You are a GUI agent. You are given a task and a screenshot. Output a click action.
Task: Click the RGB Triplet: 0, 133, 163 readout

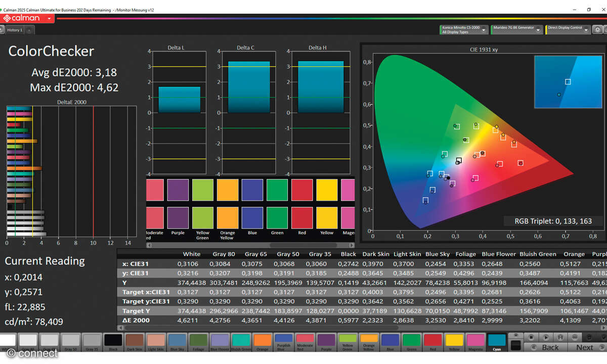click(x=553, y=221)
